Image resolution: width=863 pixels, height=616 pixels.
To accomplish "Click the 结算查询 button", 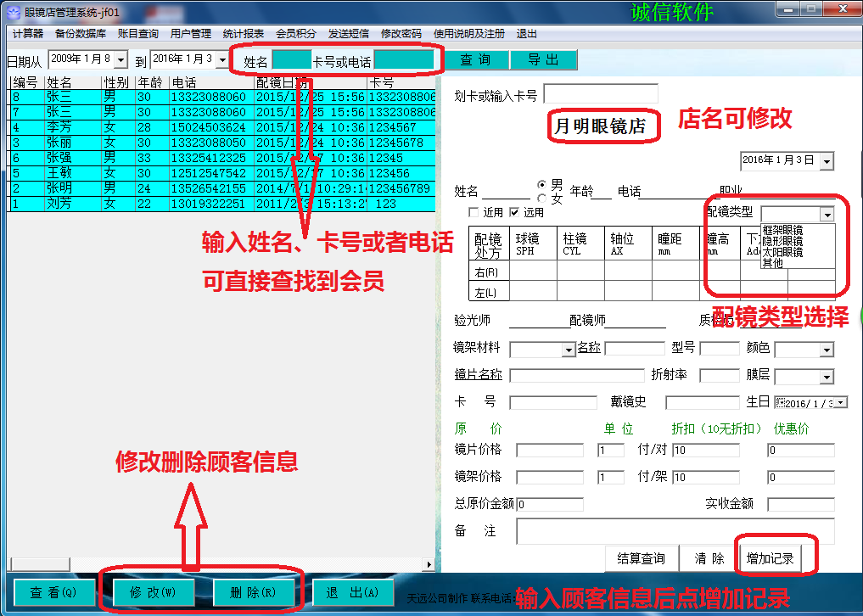I will click(642, 559).
